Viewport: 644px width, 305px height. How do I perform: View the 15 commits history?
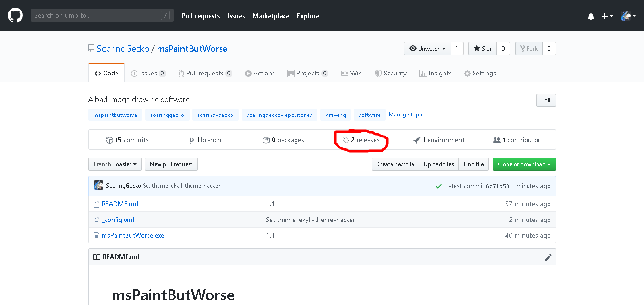(127, 140)
